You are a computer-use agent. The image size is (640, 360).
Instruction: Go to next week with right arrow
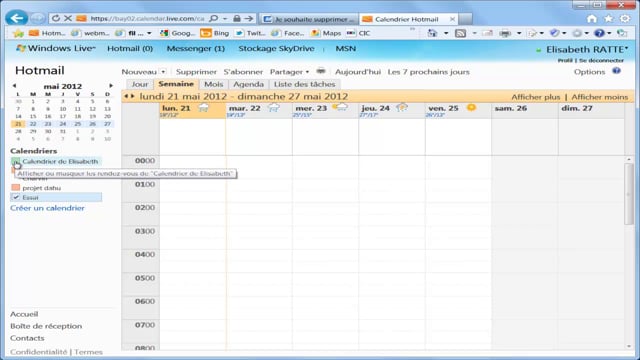[x=132, y=96]
